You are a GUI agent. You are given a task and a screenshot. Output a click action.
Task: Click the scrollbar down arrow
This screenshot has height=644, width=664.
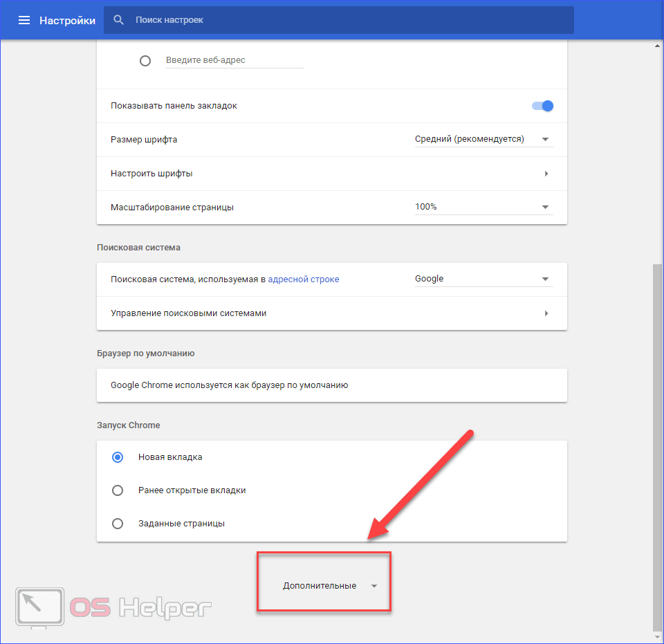pyautogui.click(x=657, y=638)
